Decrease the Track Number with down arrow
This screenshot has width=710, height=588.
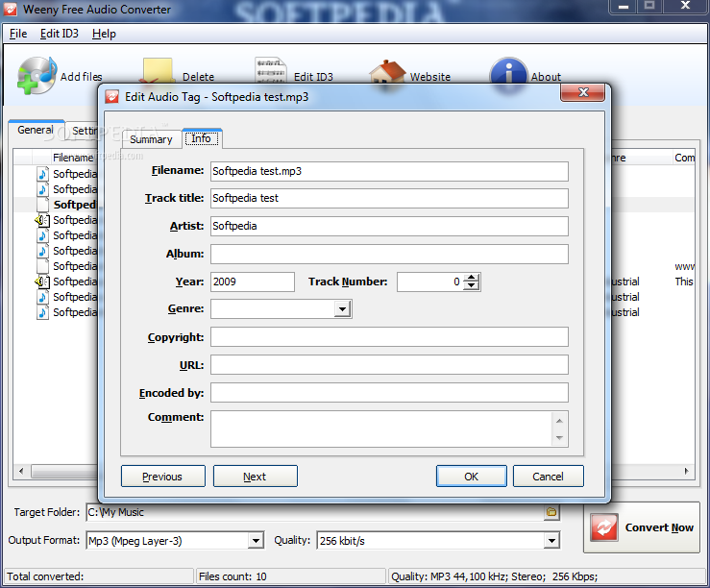pos(472,285)
